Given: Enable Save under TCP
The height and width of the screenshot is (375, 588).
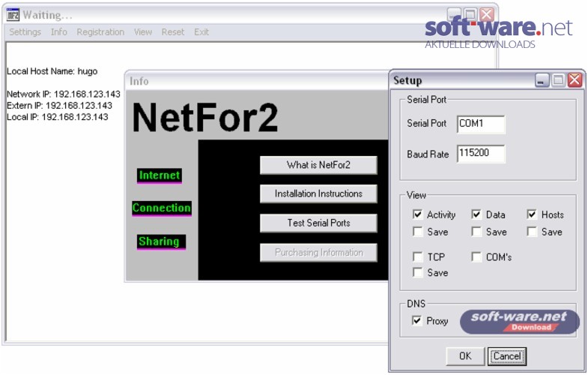Looking at the screenshot, I should [417, 272].
